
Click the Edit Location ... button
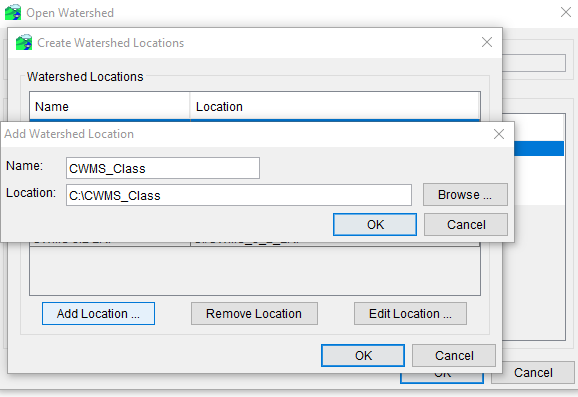410,314
